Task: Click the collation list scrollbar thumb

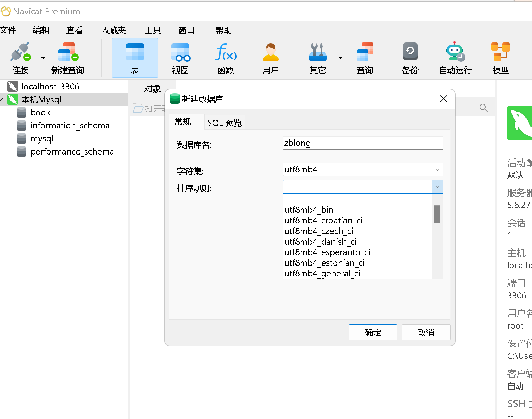Action: [x=437, y=214]
